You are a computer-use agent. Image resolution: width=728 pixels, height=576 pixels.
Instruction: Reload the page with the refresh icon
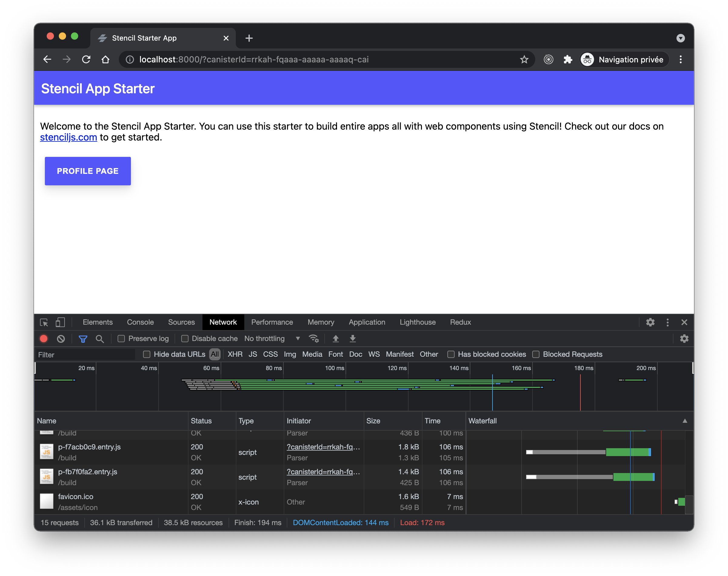click(x=86, y=59)
